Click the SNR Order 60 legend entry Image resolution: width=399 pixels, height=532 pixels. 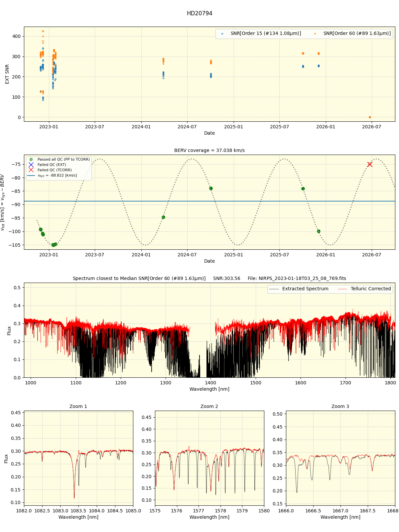point(357,34)
